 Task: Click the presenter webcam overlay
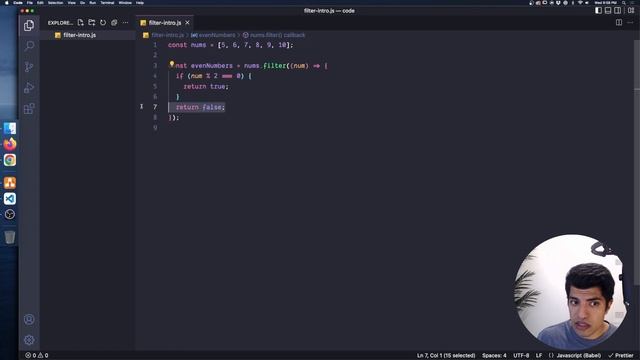(x=571, y=291)
